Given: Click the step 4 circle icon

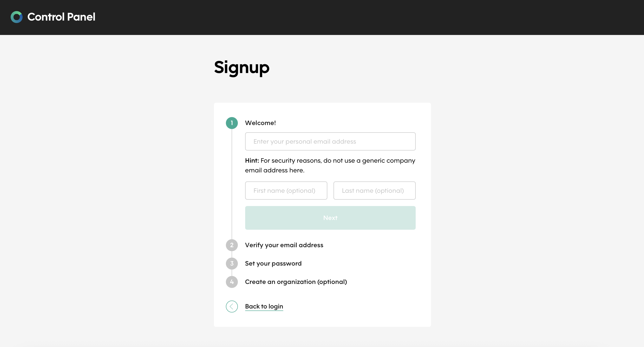Looking at the screenshot, I should (232, 282).
